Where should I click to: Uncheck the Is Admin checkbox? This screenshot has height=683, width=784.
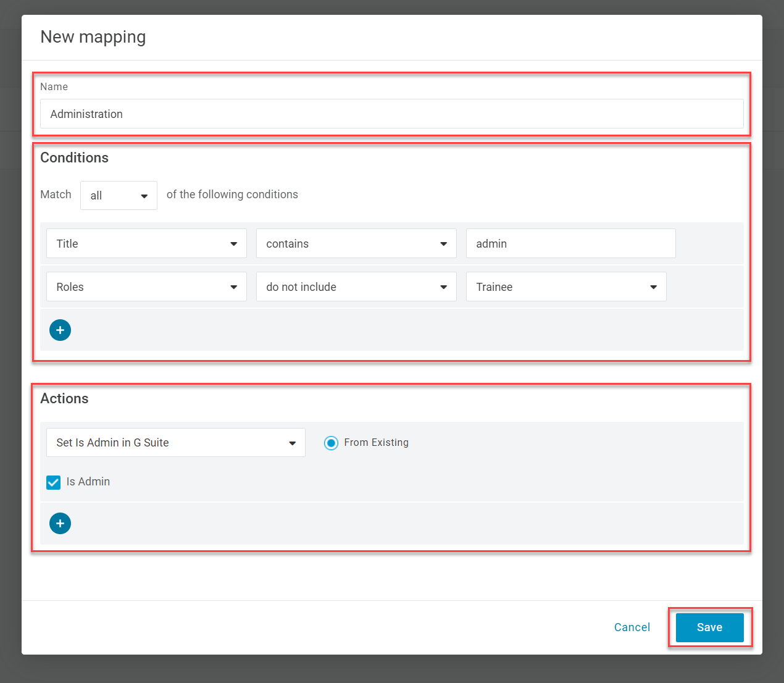[x=53, y=482]
